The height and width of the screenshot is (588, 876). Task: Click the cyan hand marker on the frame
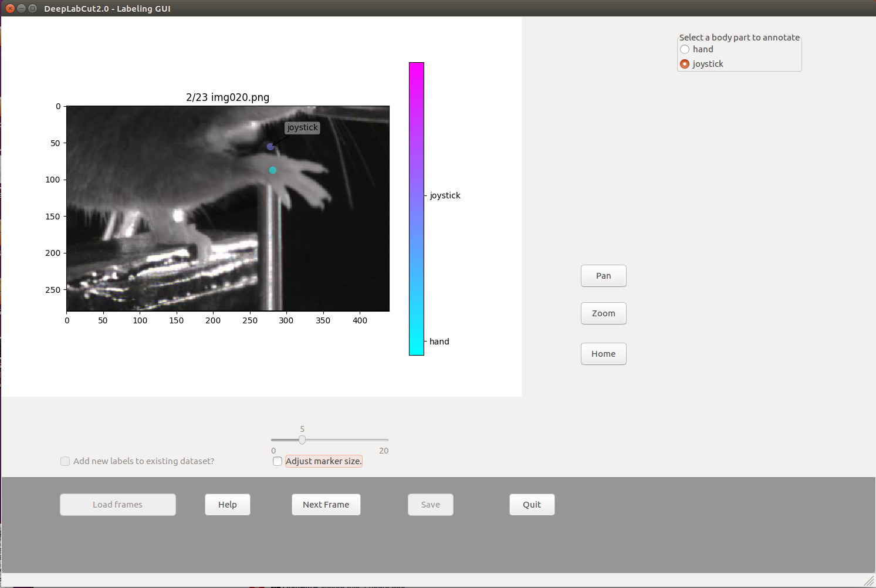(x=272, y=170)
